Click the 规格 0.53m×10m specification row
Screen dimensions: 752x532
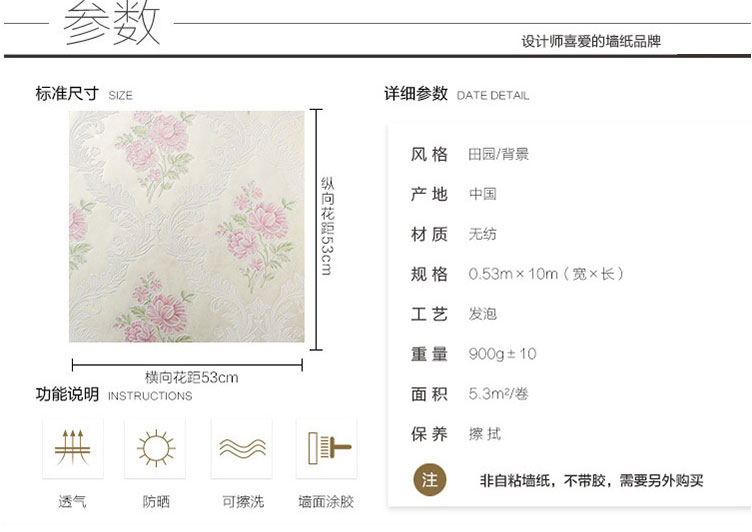(517, 274)
